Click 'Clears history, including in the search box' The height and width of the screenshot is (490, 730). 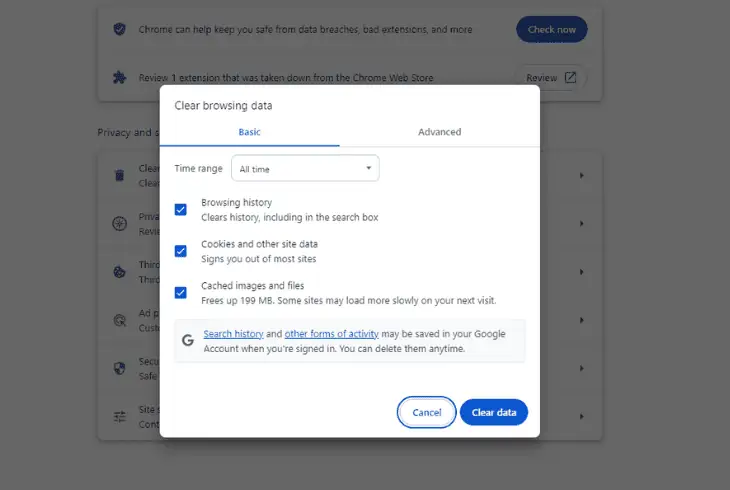(290, 218)
